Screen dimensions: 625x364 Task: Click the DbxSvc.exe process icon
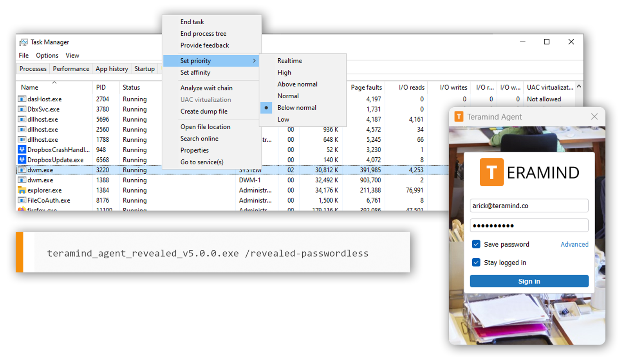tap(22, 109)
